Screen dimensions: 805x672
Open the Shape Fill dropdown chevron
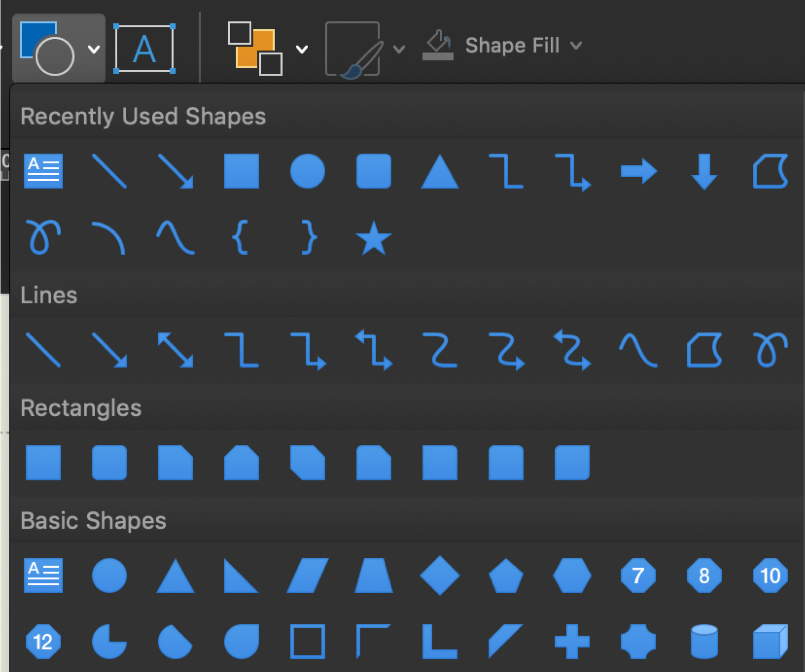pos(576,46)
